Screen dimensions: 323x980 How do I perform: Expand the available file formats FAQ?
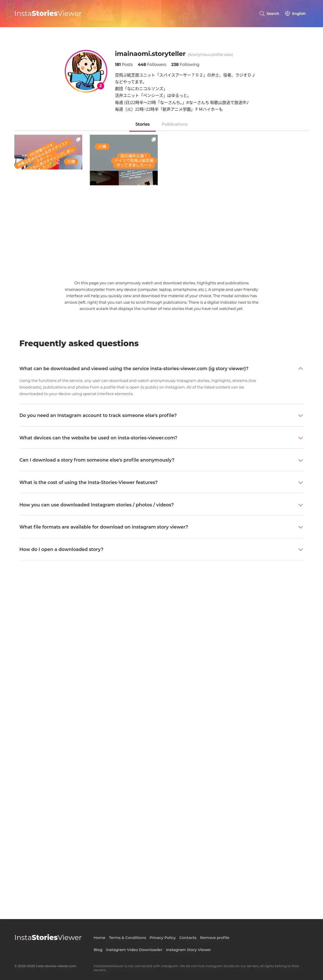[300, 527]
